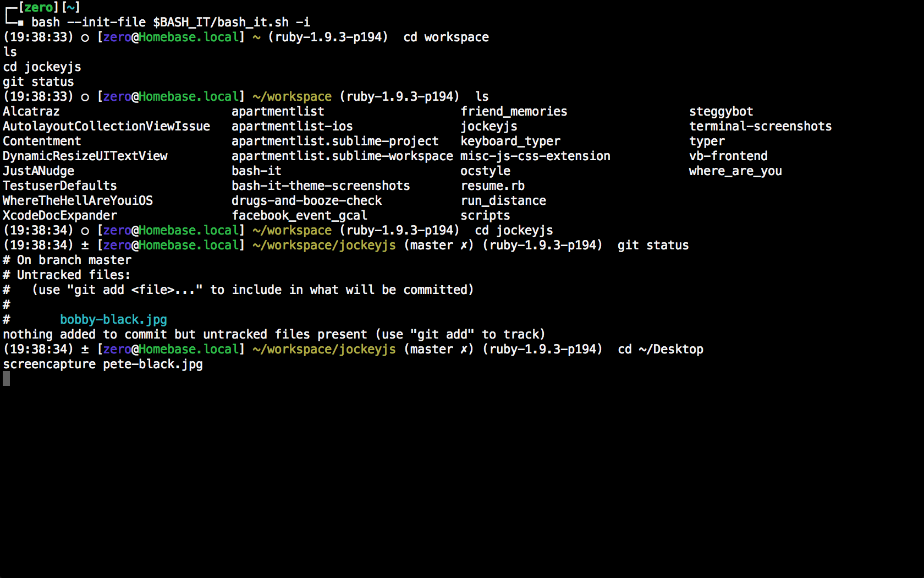
Task: Click the "nothing added to commit" message
Action: [274, 334]
